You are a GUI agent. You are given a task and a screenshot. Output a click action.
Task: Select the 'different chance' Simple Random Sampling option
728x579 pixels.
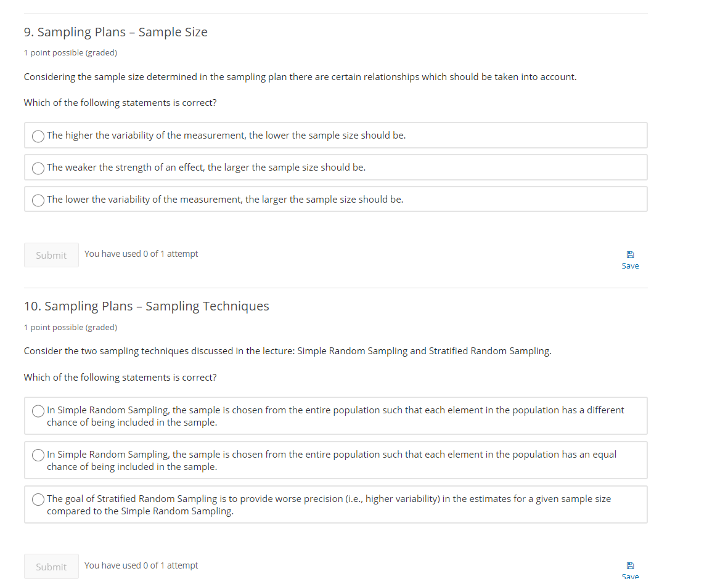pos(38,411)
